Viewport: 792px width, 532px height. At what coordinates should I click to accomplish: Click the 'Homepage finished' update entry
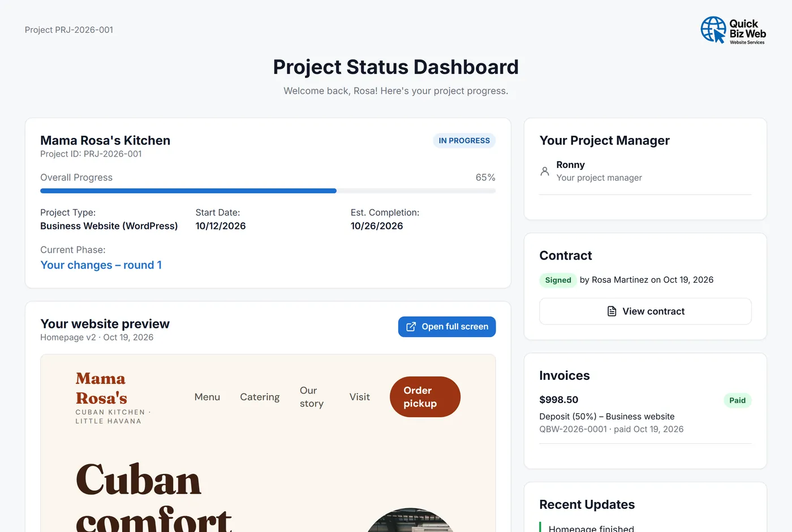591,528
